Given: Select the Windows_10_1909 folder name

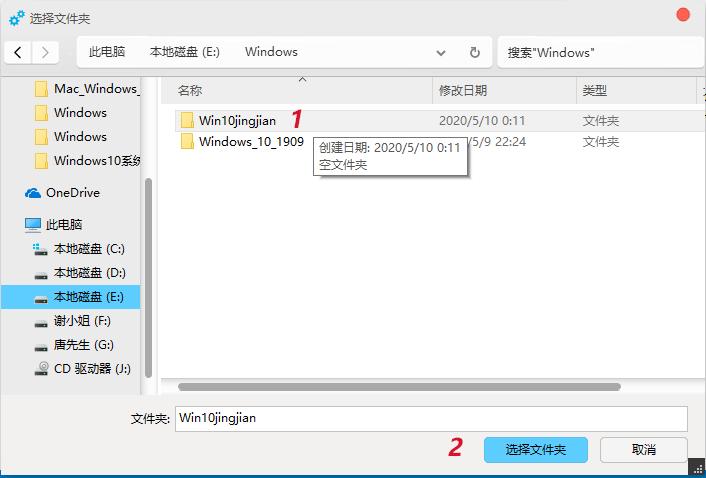Looking at the screenshot, I should [x=251, y=142].
